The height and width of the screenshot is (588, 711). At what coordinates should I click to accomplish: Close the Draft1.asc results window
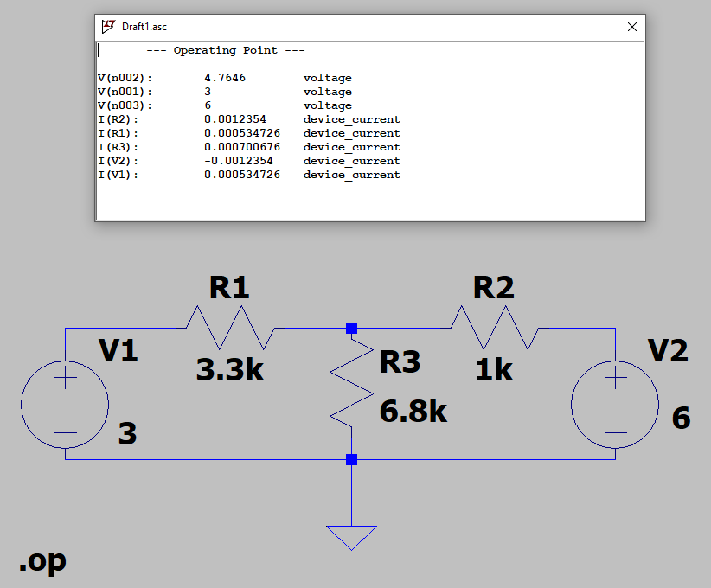tap(632, 27)
